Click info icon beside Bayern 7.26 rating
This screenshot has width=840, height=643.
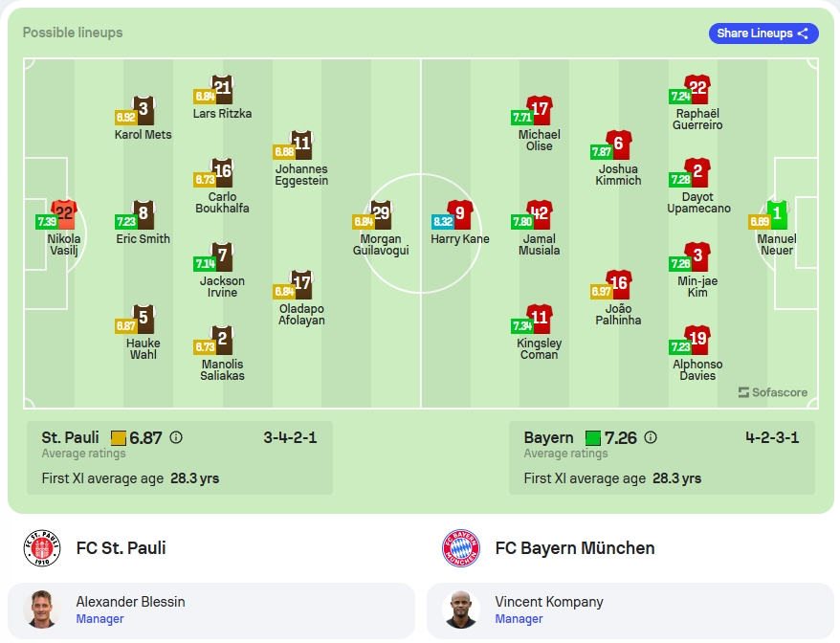(651, 438)
